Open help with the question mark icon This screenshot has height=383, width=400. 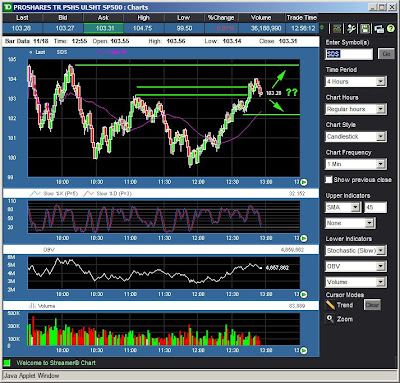pos(390,29)
